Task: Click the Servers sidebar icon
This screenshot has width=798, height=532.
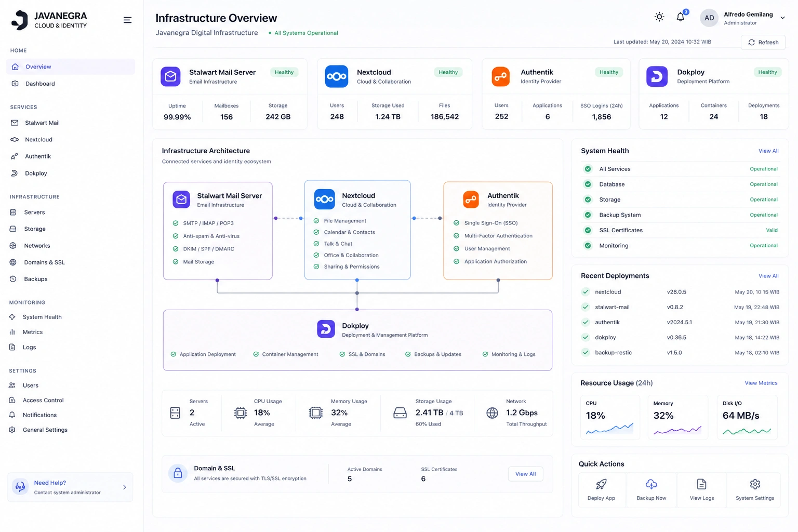Action: pos(13,212)
